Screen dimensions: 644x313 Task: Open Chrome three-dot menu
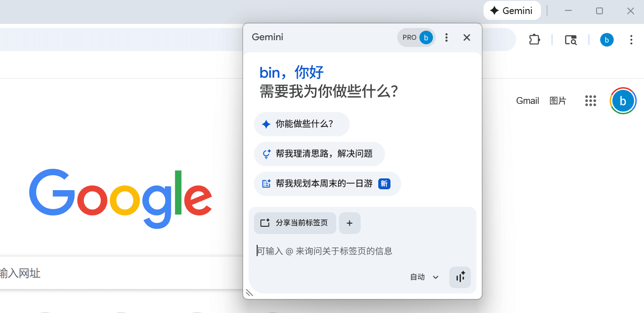(631, 40)
